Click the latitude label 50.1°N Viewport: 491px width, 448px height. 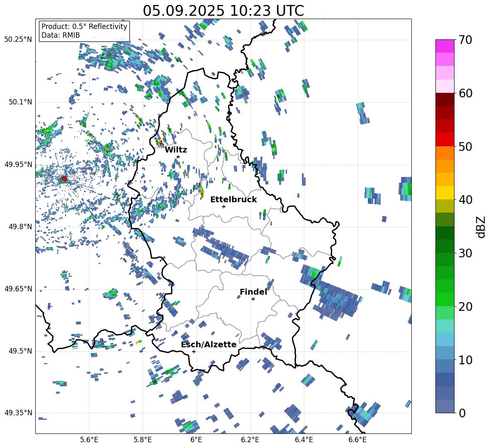[x=20, y=102]
